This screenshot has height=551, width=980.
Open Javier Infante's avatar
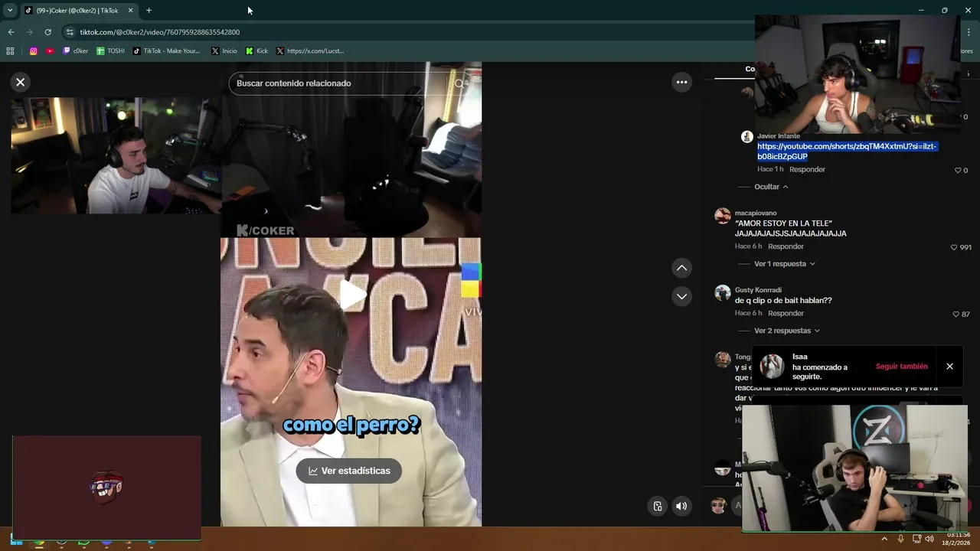click(x=746, y=137)
